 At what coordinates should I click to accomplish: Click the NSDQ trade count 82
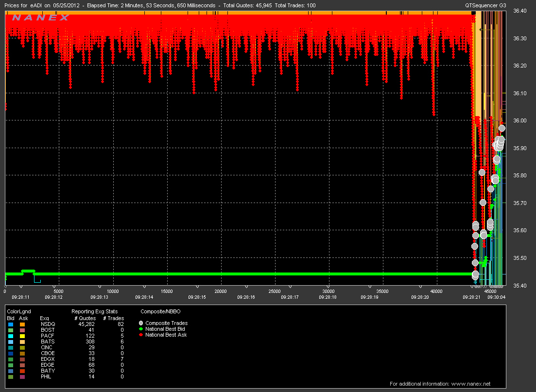click(121, 324)
